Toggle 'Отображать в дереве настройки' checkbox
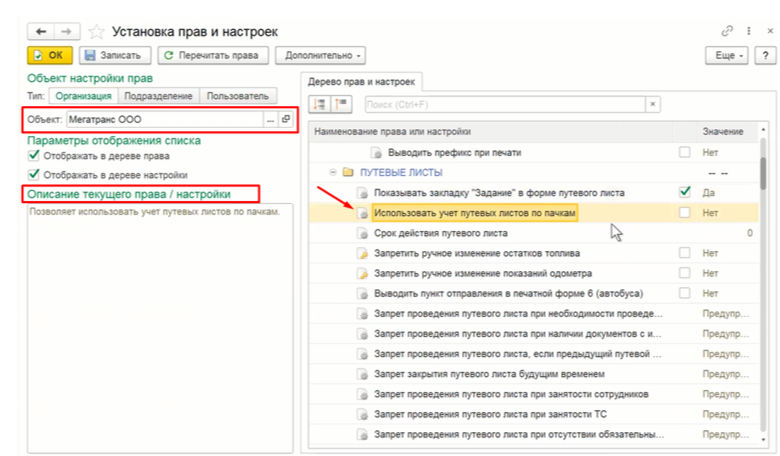Viewport: 780px width, 456px height. coord(33,175)
